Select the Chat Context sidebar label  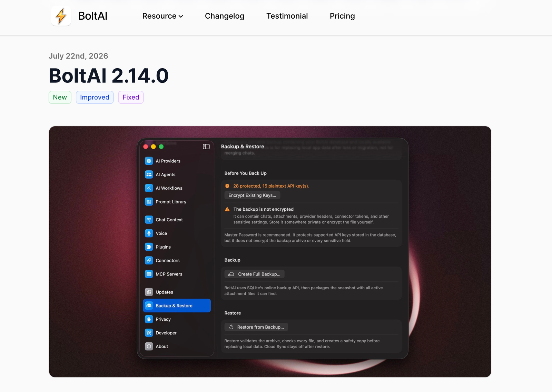pos(169,220)
